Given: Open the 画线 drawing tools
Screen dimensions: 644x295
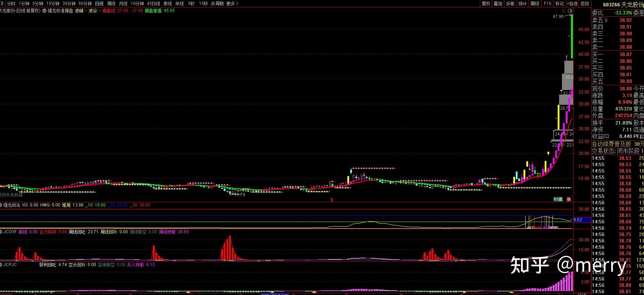Looking at the screenshot, I should (x=535, y=4).
